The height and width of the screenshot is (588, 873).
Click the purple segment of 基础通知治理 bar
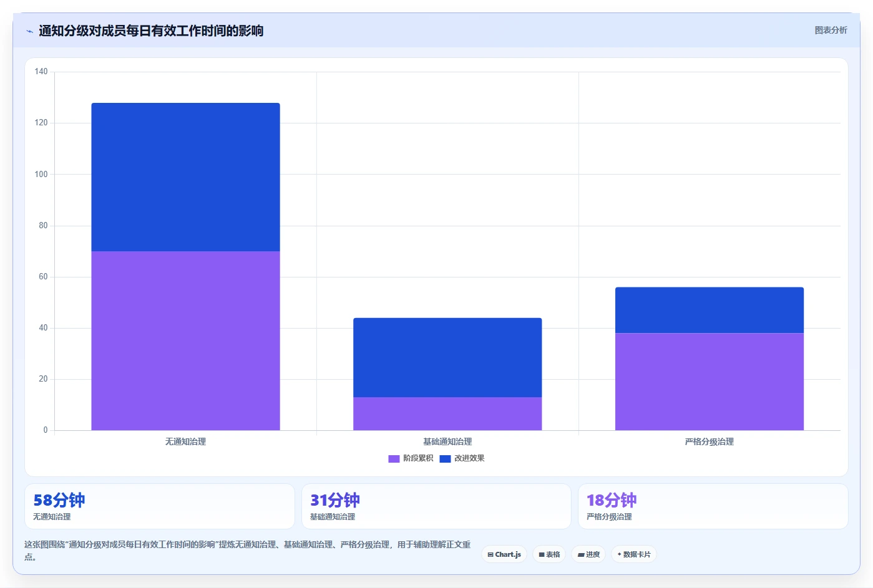point(447,413)
